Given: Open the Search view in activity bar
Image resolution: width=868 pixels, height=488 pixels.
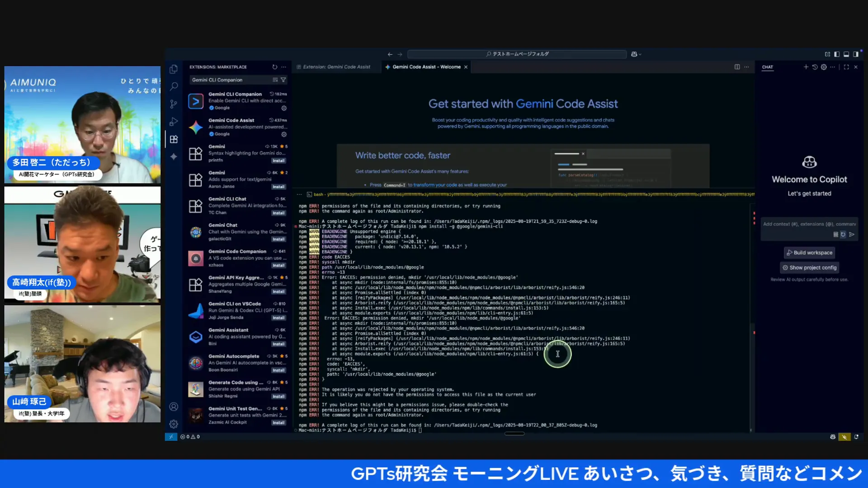Looking at the screenshot, I should [174, 86].
